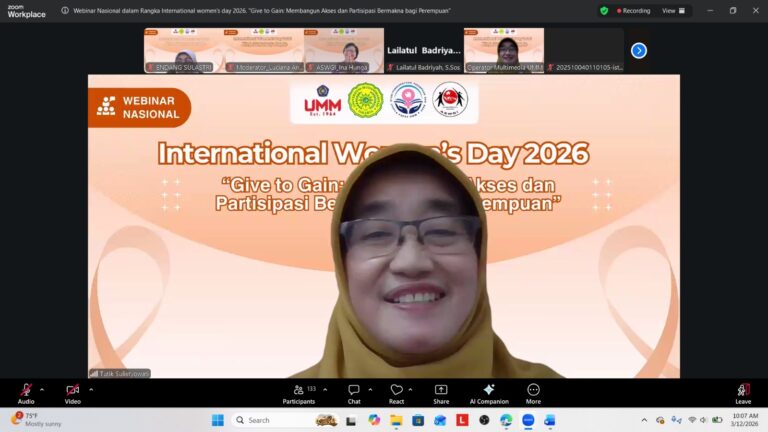Click the green encryption shield icon
The height and width of the screenshot is (432, 768).
[604, 11]
